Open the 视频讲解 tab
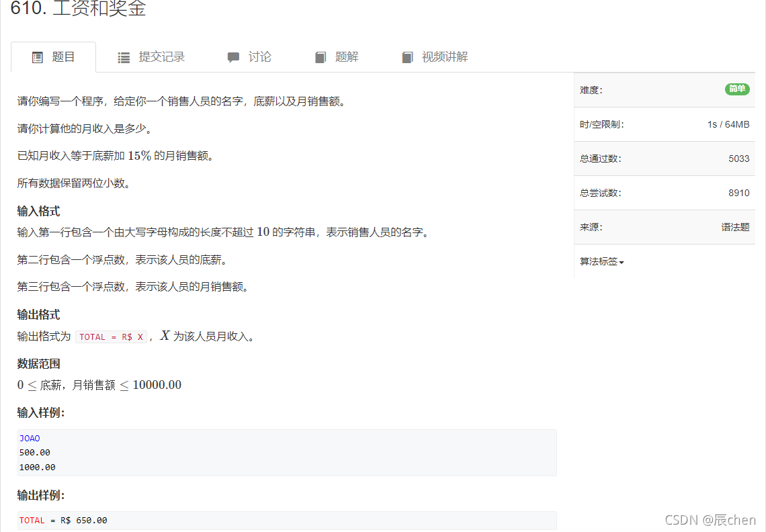Viewport: 766px width, 532px height. pyautogui.click(x=435, y=57)
